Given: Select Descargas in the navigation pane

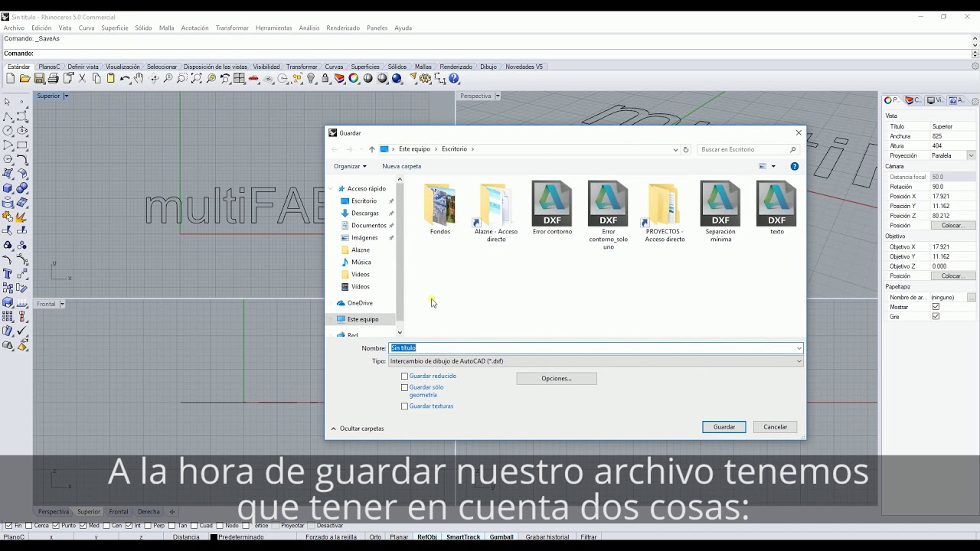Looking at the screenshot, I should click(365, 214).
